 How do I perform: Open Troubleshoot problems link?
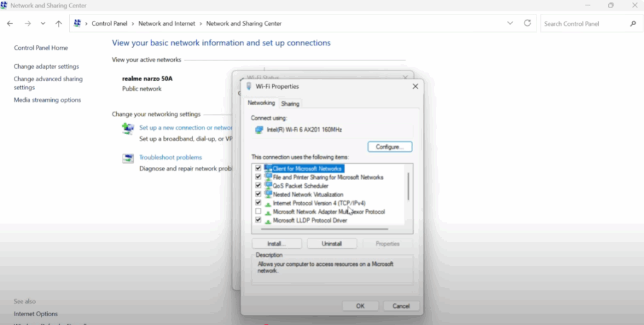(x=170, y=157)
